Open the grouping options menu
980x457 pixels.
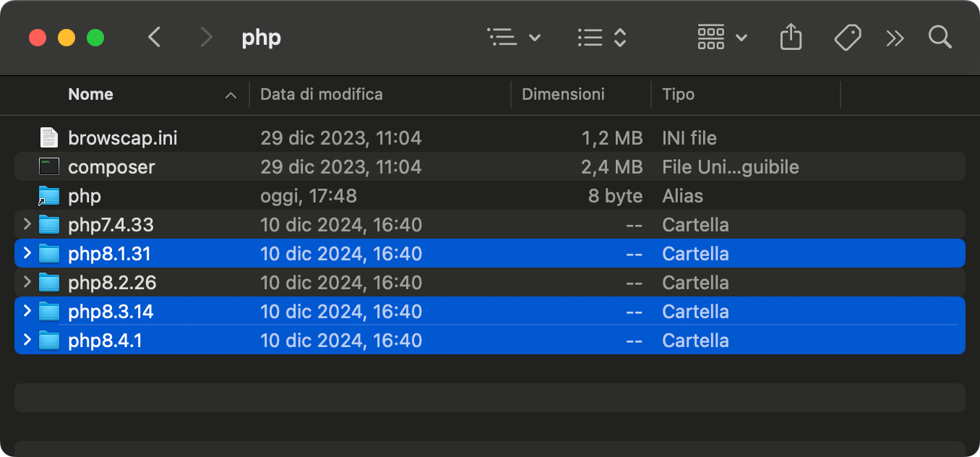coord(602,37)
